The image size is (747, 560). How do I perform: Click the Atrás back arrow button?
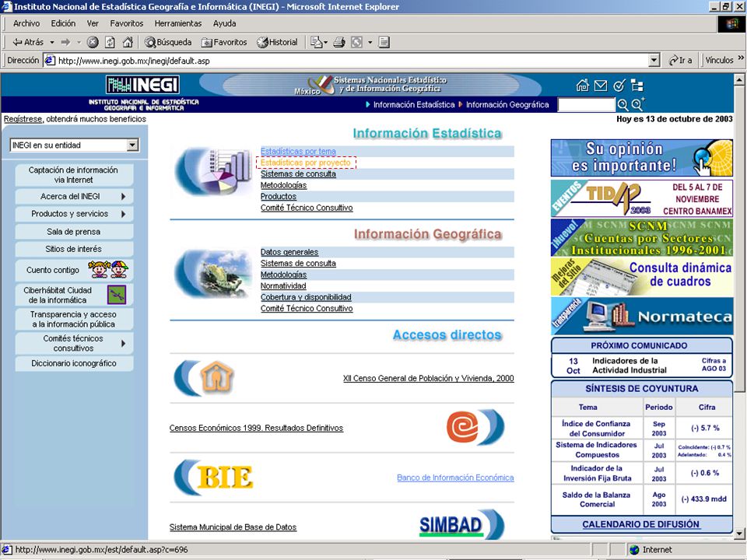tap(28, 42)
